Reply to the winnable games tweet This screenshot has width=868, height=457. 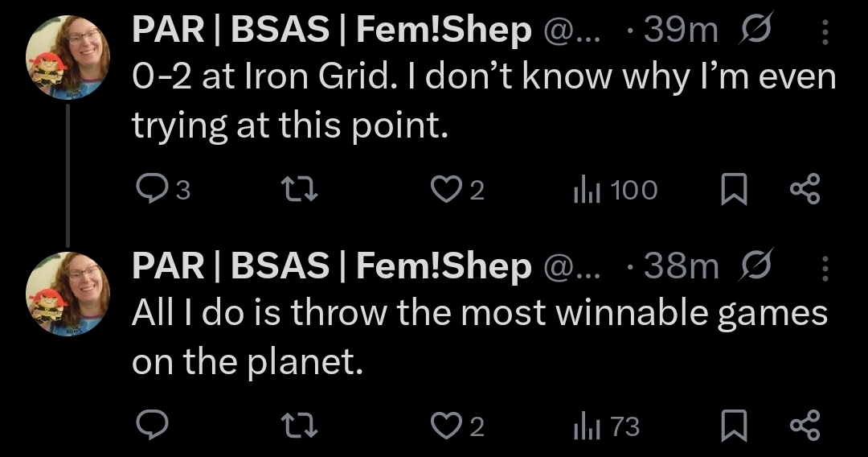[x=152, y=426]
